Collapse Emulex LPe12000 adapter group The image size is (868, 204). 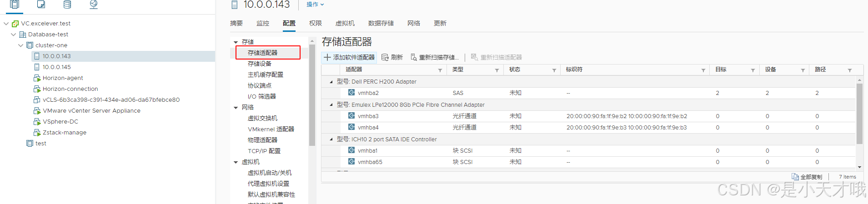pyautogui.click(x=331, y=105)
